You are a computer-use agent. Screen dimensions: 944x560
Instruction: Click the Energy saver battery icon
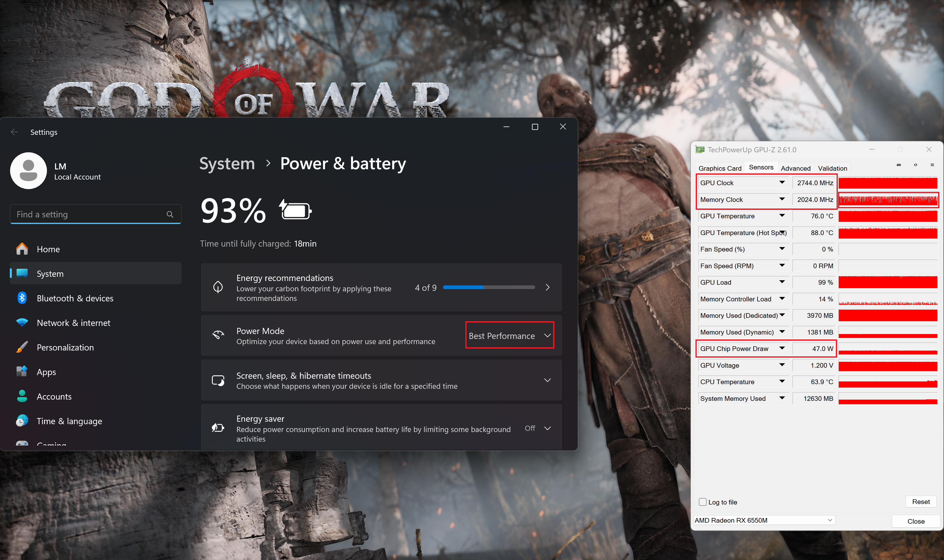[218, 428]
